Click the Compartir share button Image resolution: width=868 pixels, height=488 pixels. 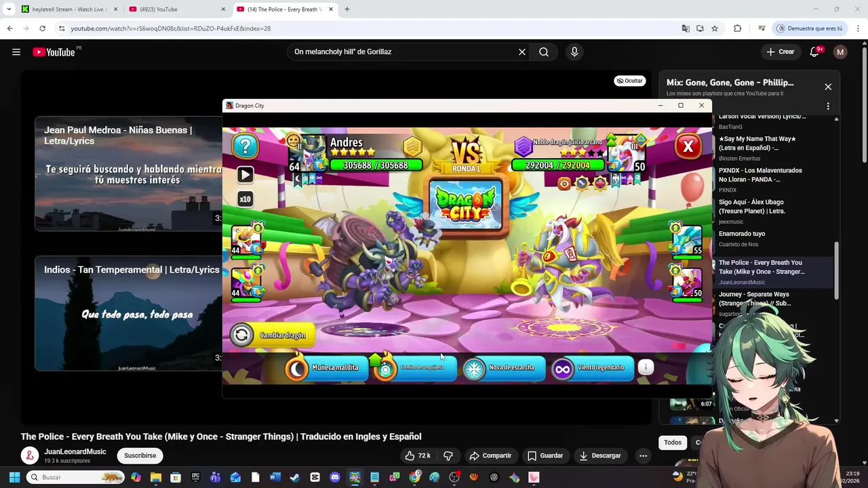pyautogui.click(x=490, y=455)
